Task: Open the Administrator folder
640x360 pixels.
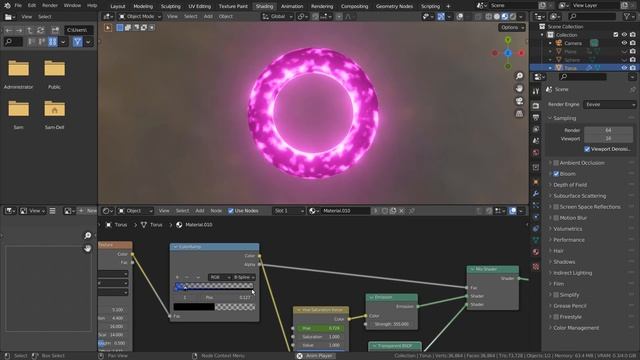Action: tap(18, 74)
